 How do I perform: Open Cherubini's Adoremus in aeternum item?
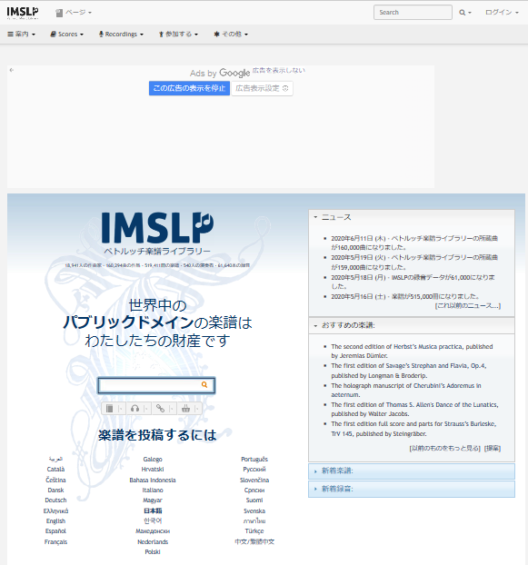click(406, 390)
